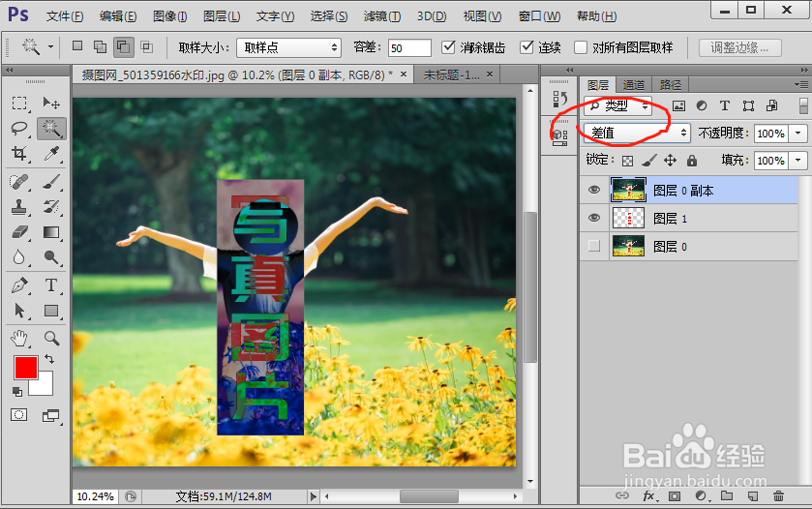The height and width of the screenshot is (509, 812).
Task: Select the Gradient tool
Action: [x=51, y=232]
